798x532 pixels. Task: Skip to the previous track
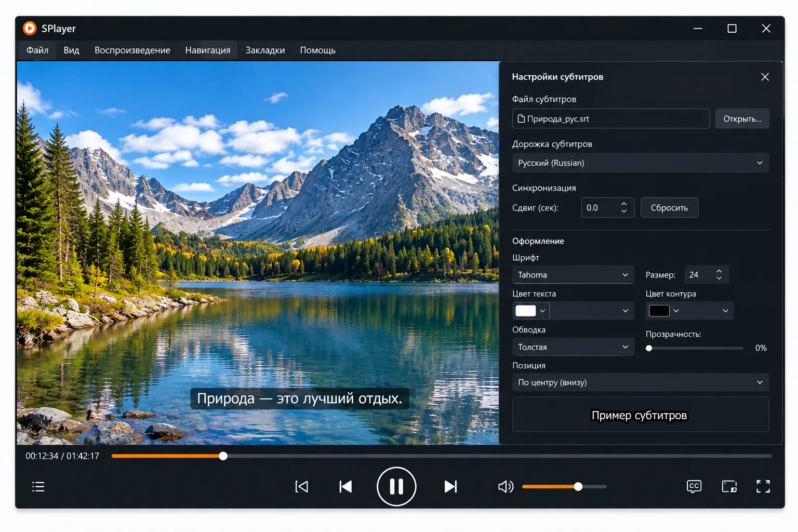click(x=345, y=487)
